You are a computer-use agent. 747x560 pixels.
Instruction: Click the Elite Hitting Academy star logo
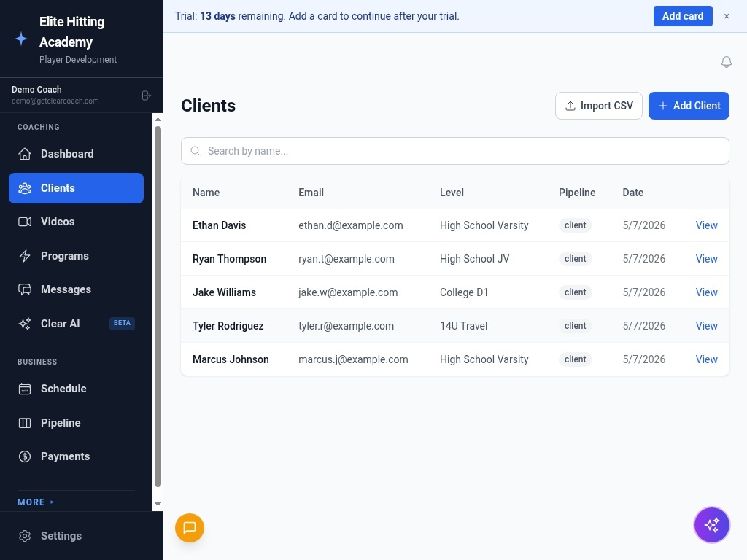tap(21, 39)
